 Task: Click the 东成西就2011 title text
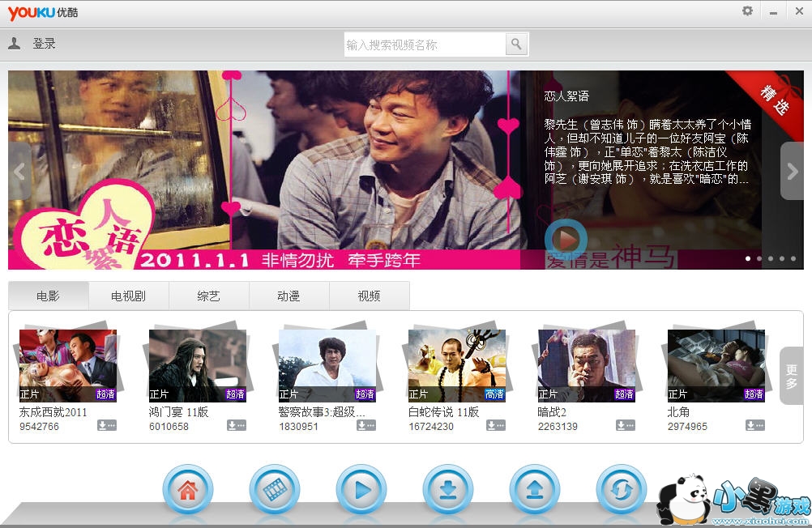pyautogui.click(x=53, y=412)
